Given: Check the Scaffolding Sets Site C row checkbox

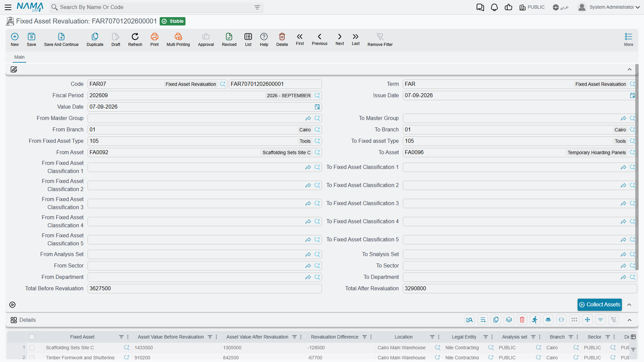Looking at the screenshot, I should [32, 348].
